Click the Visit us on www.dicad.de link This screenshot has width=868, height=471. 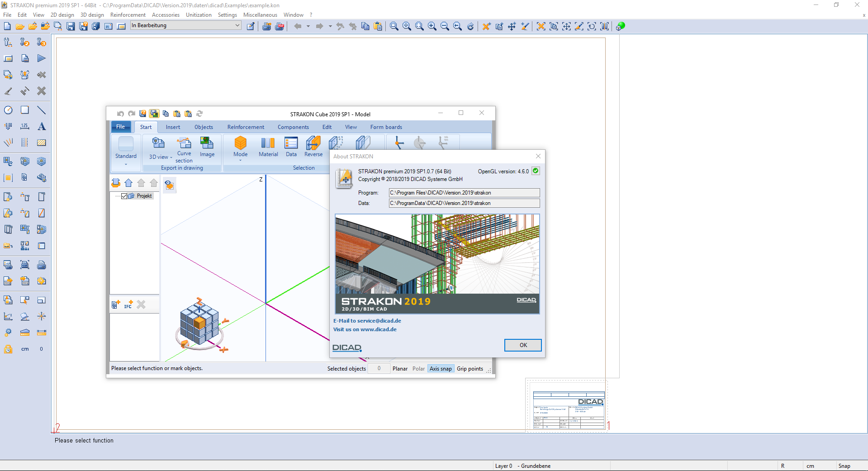[365, 329]
